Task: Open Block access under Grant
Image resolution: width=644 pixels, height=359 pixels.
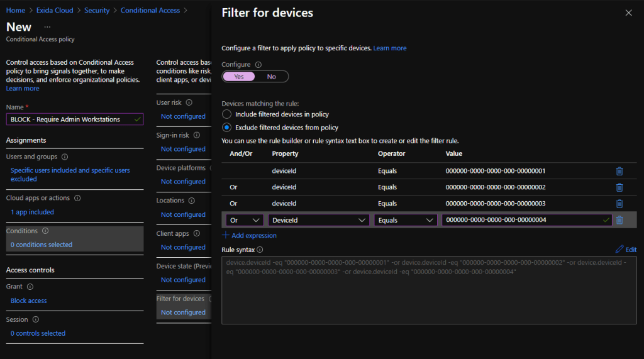Action: [x=29, y=301]
